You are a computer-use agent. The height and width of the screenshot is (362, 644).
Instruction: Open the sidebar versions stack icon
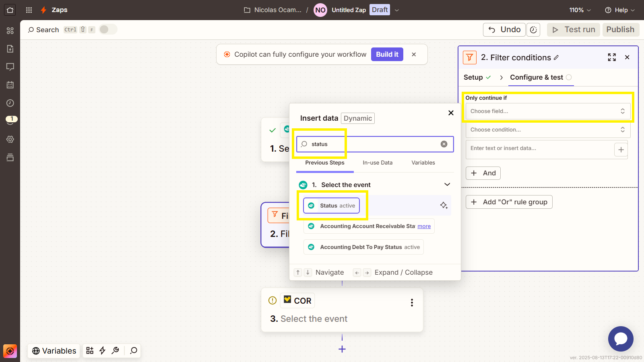click(x=10, y=157)
